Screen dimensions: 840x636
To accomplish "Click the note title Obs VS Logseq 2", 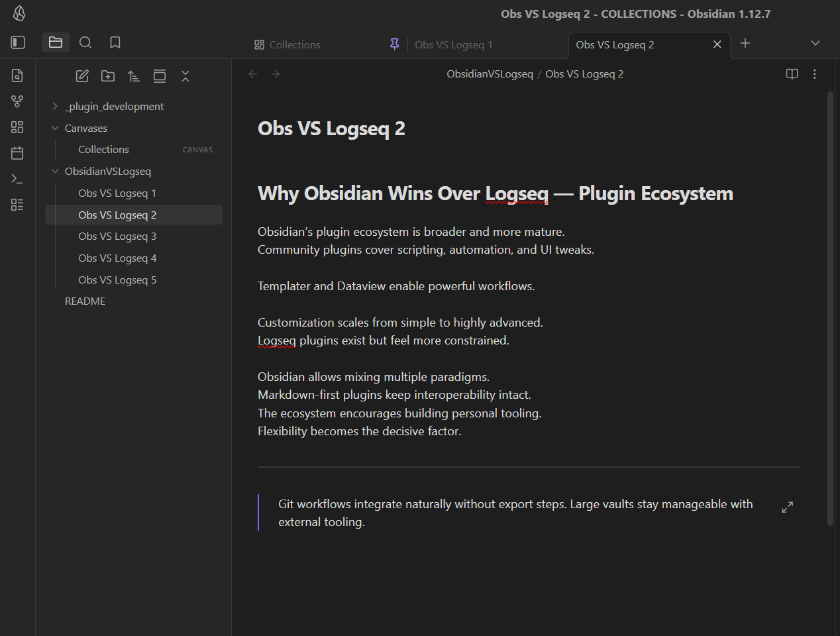I will tap(331, 129).
